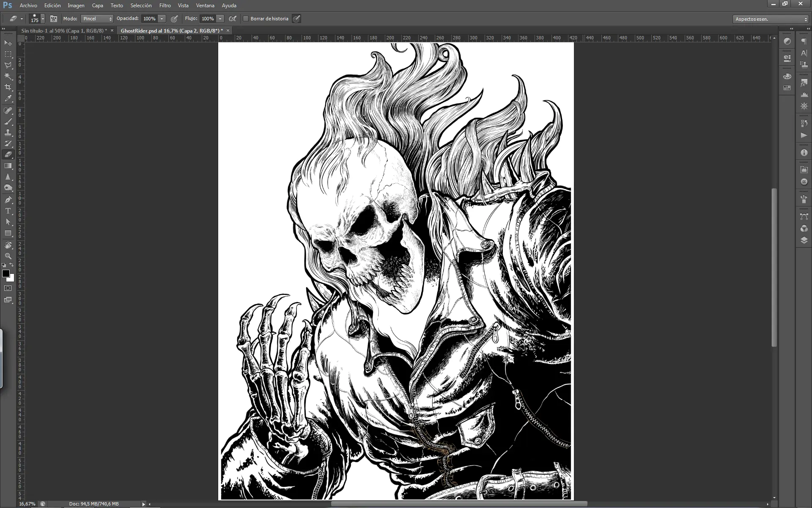Open the Actions panel play icon
Image resolution: width=812 pixels, height=508 pixels.
click(804, 135)
